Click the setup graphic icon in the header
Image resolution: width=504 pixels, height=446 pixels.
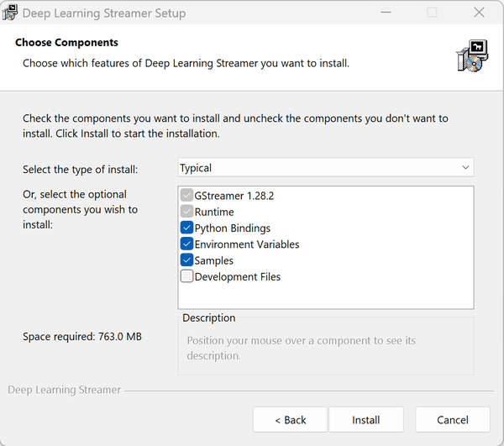tap(472, 55)
